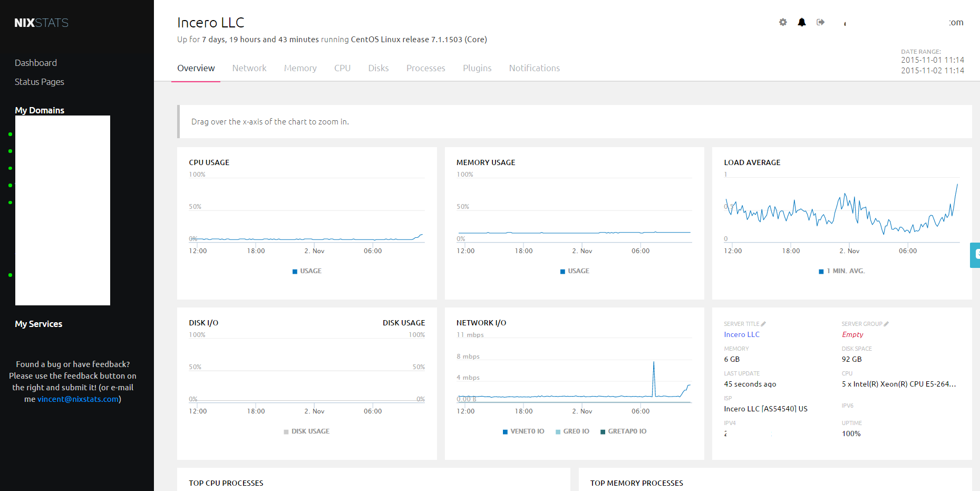This screenshot has height=491, width=980.
Task: Click the notifications bell icon
Action: click(x=801, y=22)
